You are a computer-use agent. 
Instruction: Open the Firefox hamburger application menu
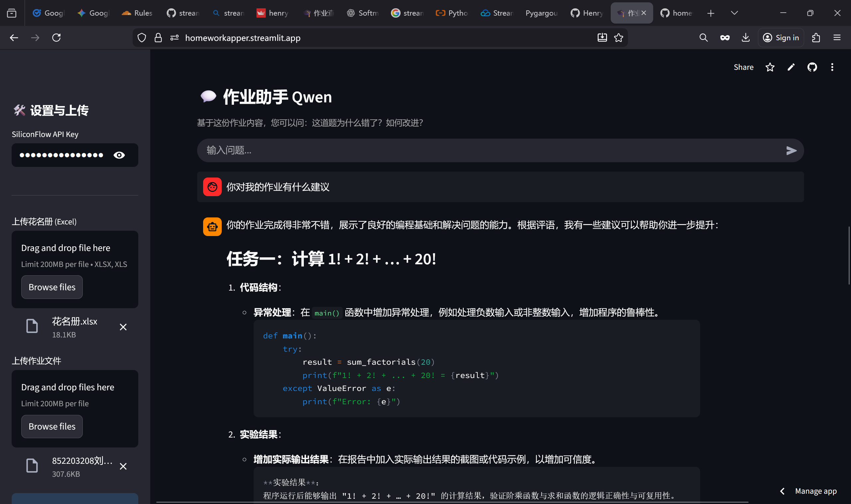click(837, 38)
